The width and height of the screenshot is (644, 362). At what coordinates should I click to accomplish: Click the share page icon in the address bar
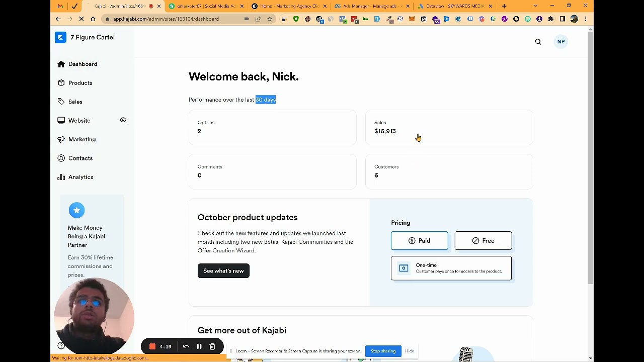[x=258, y=19]
